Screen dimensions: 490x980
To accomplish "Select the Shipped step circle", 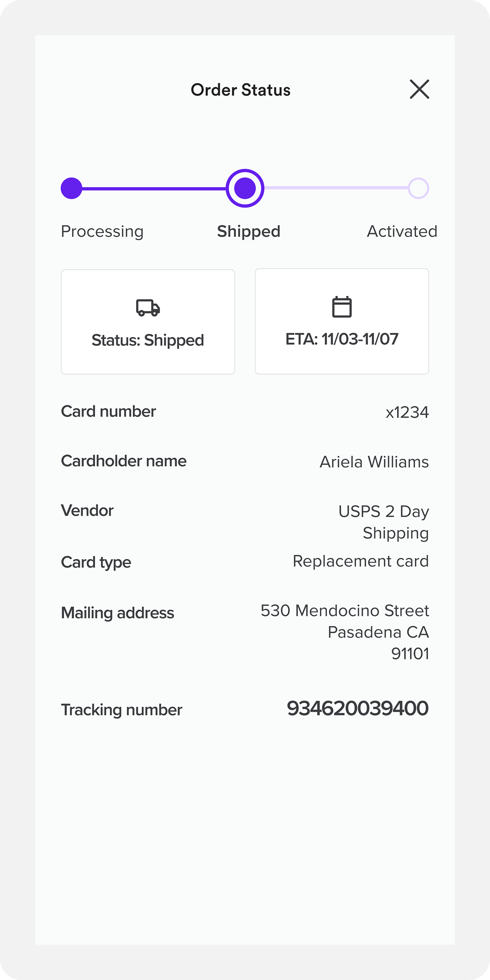I will 245,188.
